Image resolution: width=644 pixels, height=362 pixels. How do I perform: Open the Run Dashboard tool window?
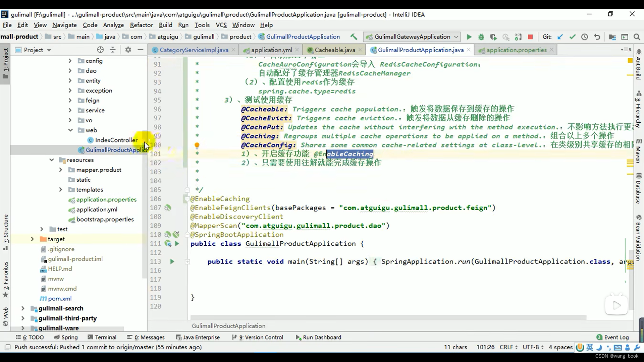[x=318, y=337]
